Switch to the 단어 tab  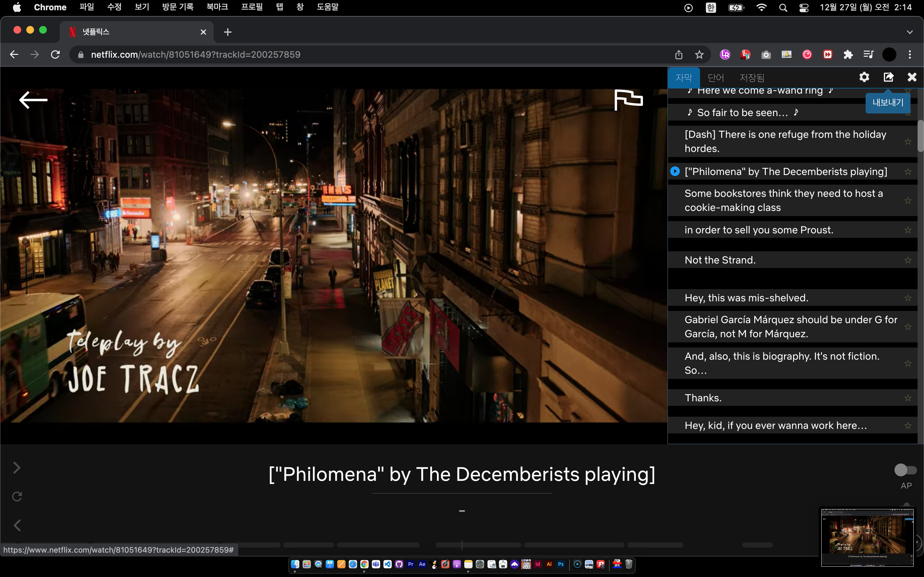[x=715, y=78]
